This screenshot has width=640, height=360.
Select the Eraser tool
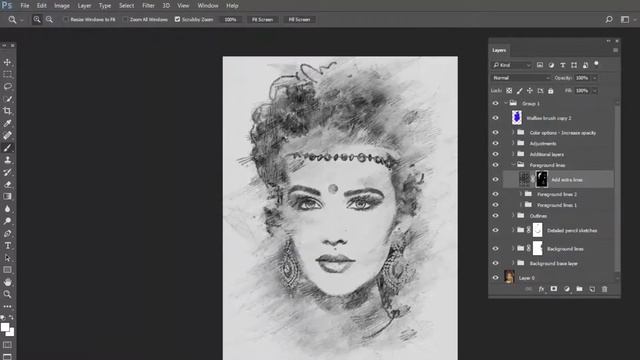click(7, 184)
